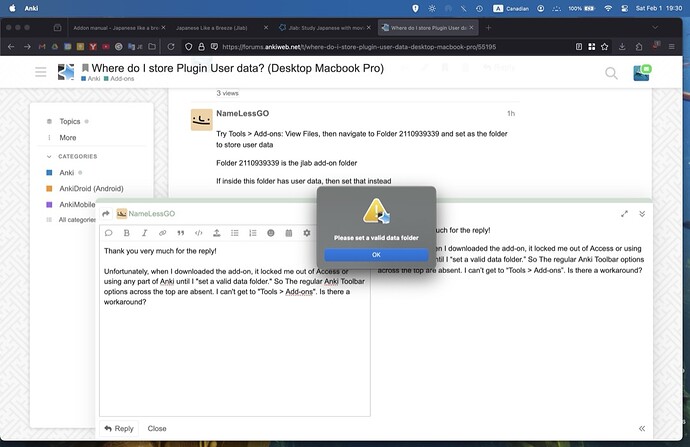Insert a blockquote in the reply editor
Screen dimensions: 690x447
click(x=180, y=233)
